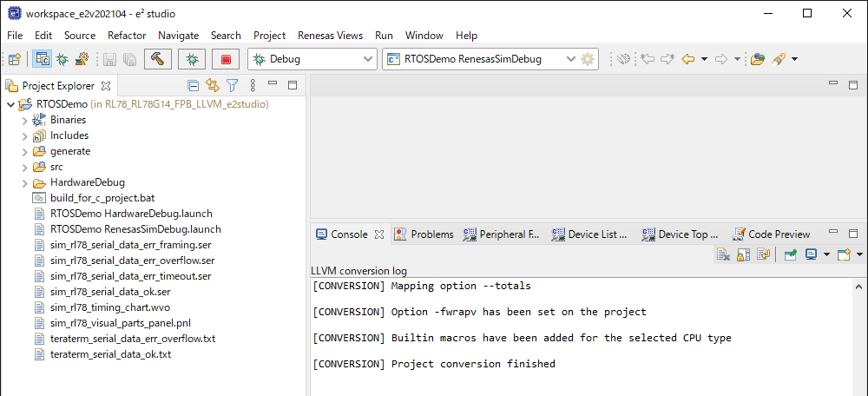This screenshot has width=868, height=396.
Task: Toggle Scroll Lock in Console toolbar
Action: [744, 254]
